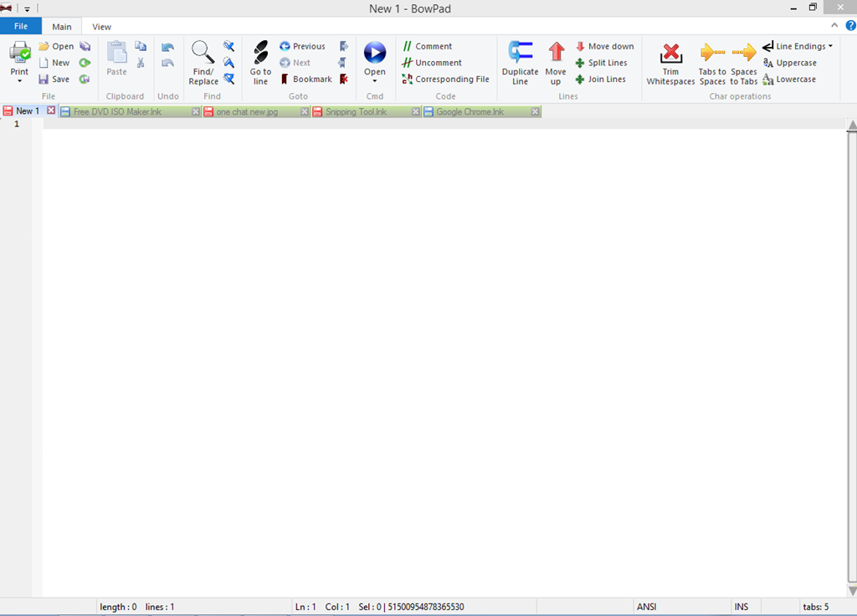
Task: Click the middle icon beside Find/Replace
Action: 229,63
